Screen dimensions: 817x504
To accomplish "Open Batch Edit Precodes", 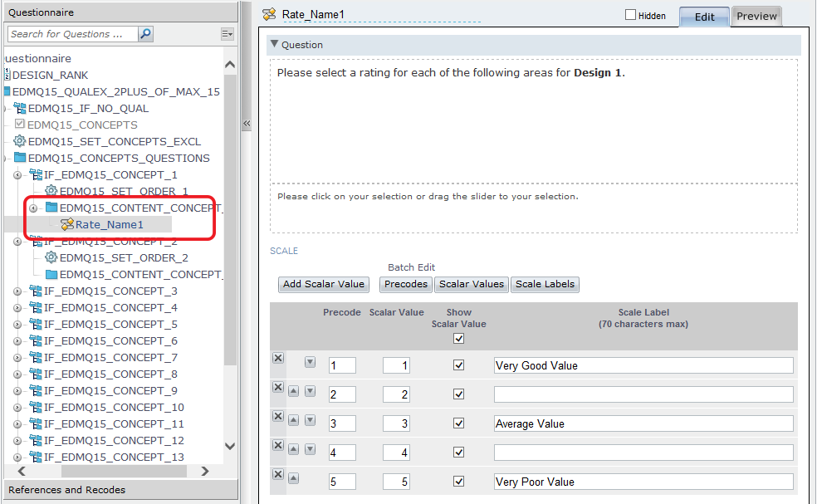I will 406,284.
